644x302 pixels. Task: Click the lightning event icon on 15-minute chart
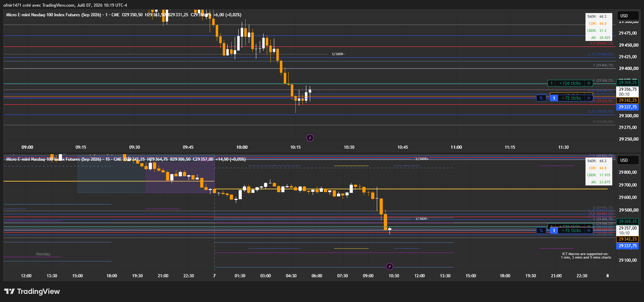[x=390, y=267]
